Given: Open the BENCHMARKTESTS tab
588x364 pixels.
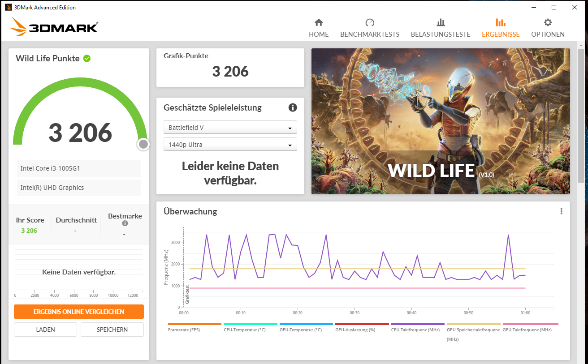Looking at the screenshot, I should pos(370,28).
